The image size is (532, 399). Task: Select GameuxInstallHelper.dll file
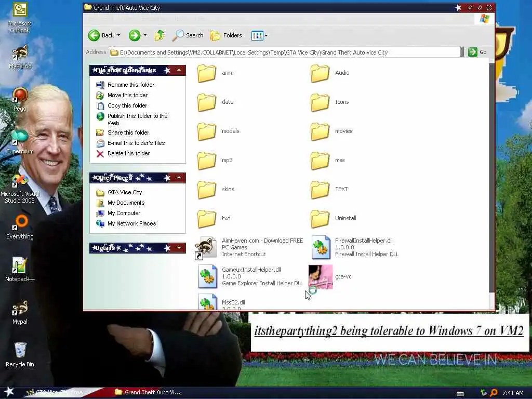250,276
